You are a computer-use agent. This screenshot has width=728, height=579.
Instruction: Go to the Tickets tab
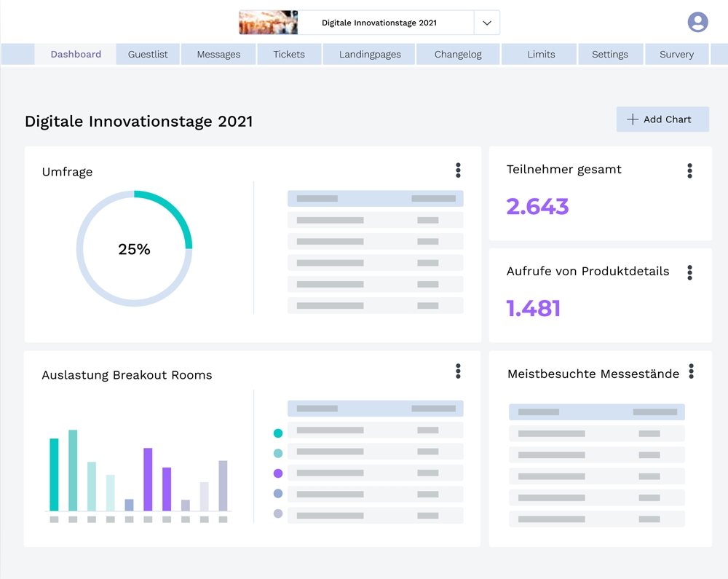pos(289,55)
